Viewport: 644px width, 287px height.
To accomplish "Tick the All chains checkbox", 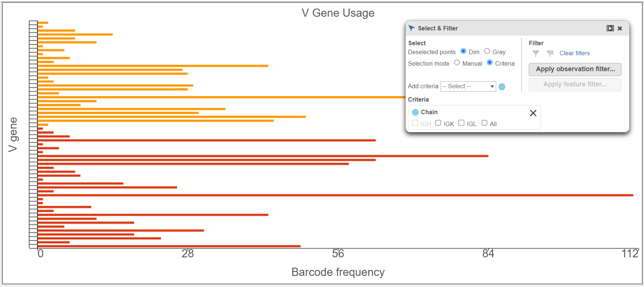I will point(484,123).
